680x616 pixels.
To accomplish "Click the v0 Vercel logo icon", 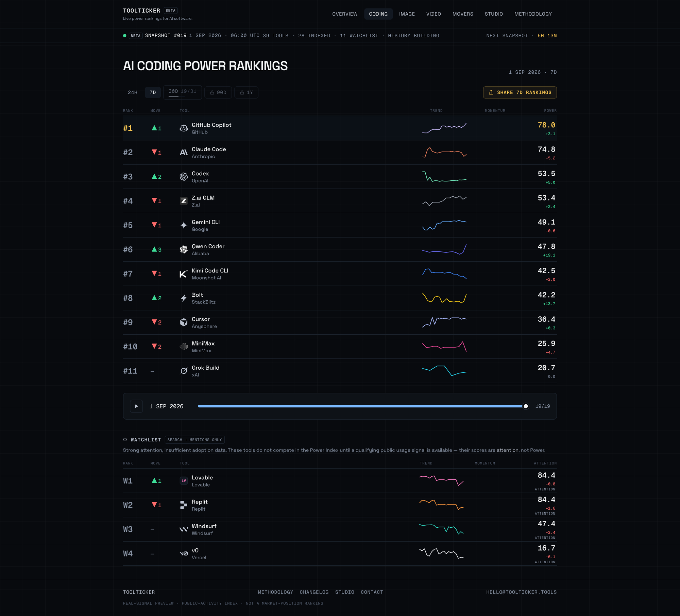I will click(x=184, y=553).
